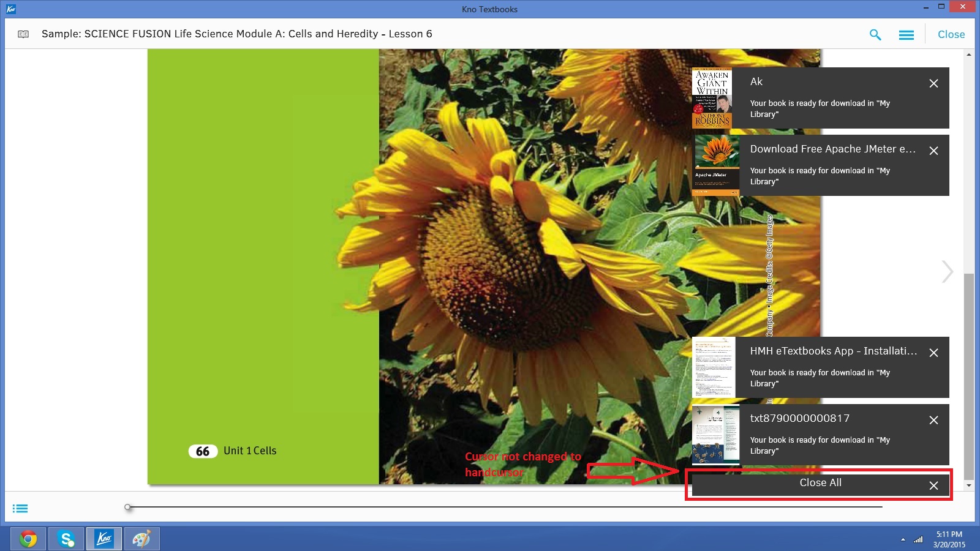
Task: Click network signal tray icon
Action: click(918, 539)
